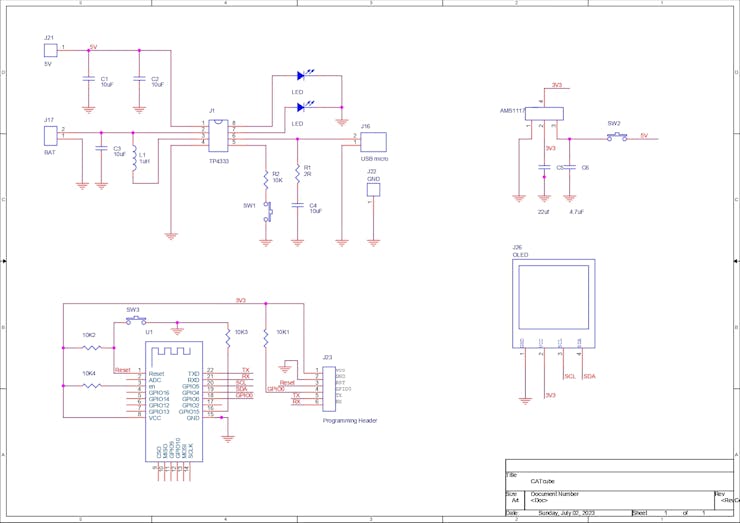The height and width of the screenshot is (523, 740).
Task: Select capacitor C2 symbol
Action: 139,78
